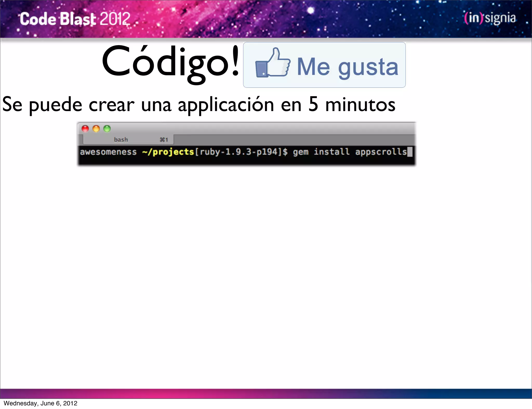The image size is (532, 409).
Task: Click the Me gusta like button
Action: coord(324,65)
